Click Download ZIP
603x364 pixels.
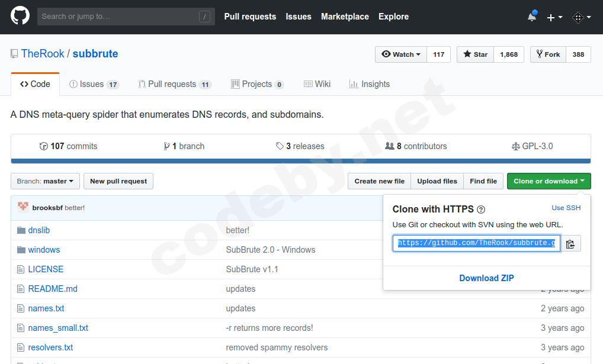(486, 278)
